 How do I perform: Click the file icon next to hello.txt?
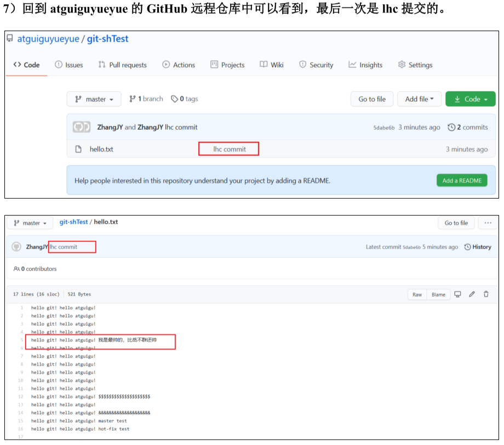[x=78, y=149]
